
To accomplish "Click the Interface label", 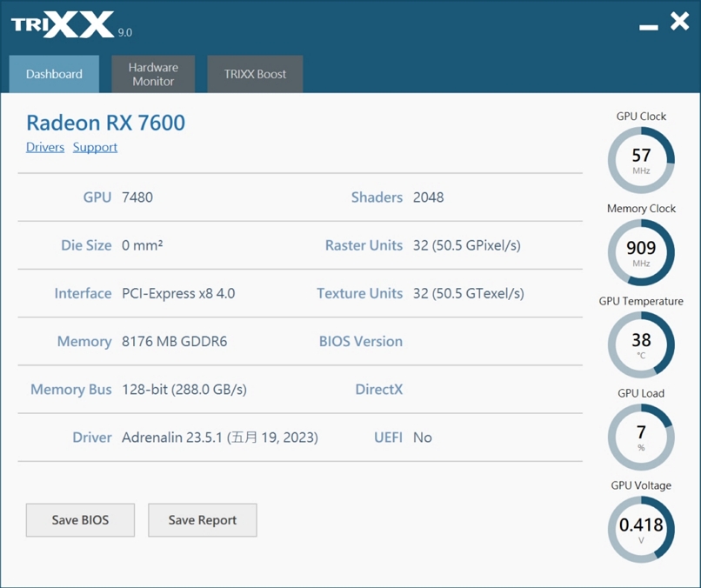I will click(x=83, y=293).
